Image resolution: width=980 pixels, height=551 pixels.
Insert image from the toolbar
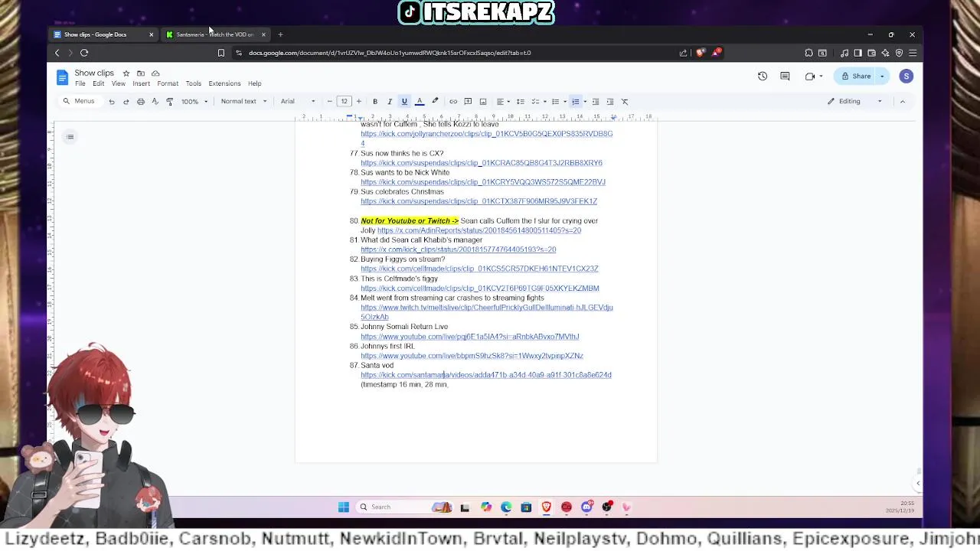coord(483,102)
